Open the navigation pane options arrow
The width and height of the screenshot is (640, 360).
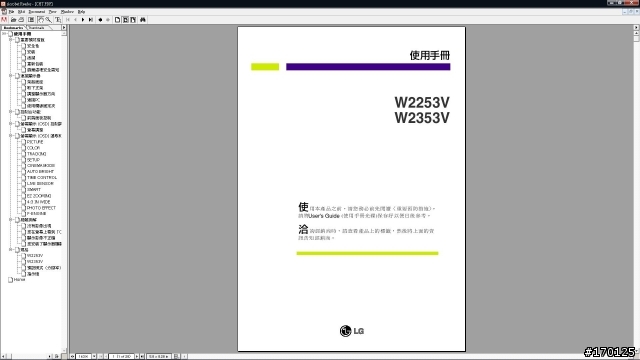64,28
